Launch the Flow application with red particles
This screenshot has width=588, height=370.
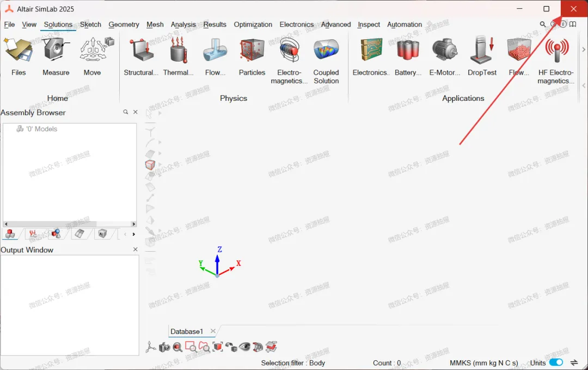tap(519, 56)
